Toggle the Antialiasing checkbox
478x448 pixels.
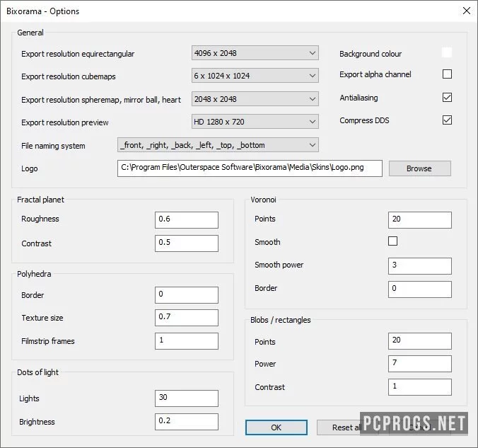click(x=447, y=98)
